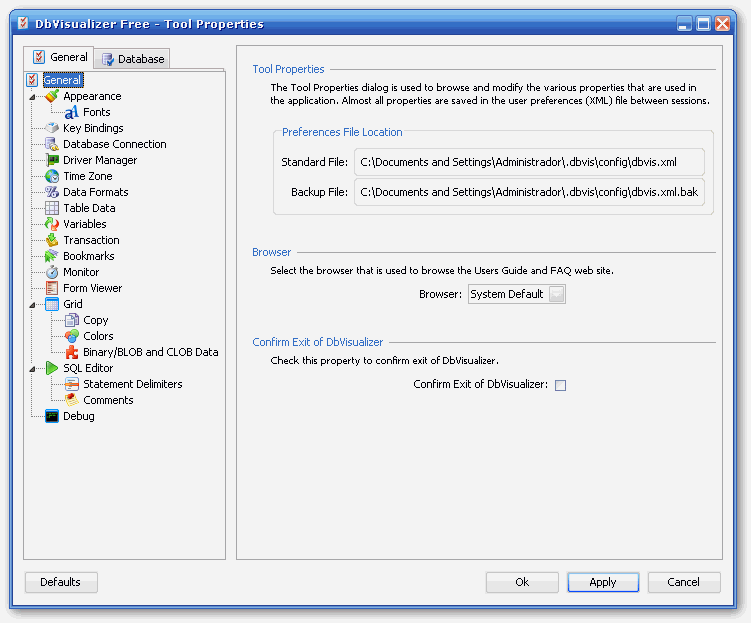The width and height of the screenshot is (751, 623).
Task: Click the Driver Manager icon
Action: [x=52, y=160]
